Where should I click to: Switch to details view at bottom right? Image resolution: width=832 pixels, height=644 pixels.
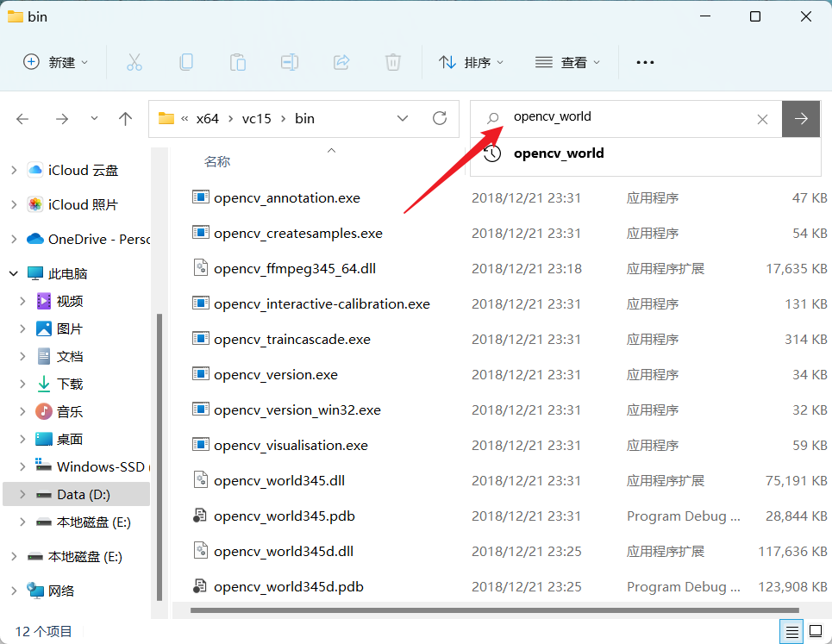click(x=791, y=631)
